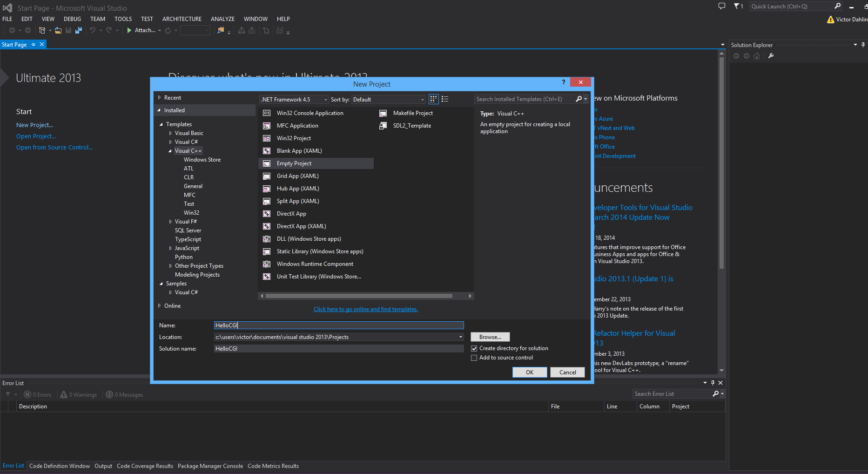This screenshot has width=868, height=474.
Task: Click the OK button
Action: pyautogui.click(x=530, y=372)
